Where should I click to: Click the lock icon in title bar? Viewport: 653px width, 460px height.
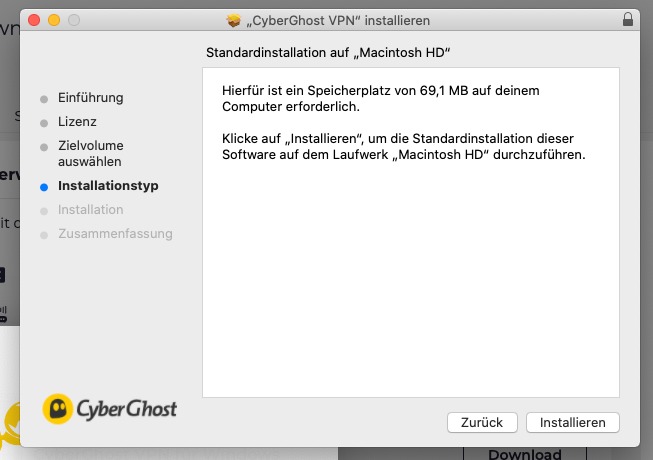[628, 20]
